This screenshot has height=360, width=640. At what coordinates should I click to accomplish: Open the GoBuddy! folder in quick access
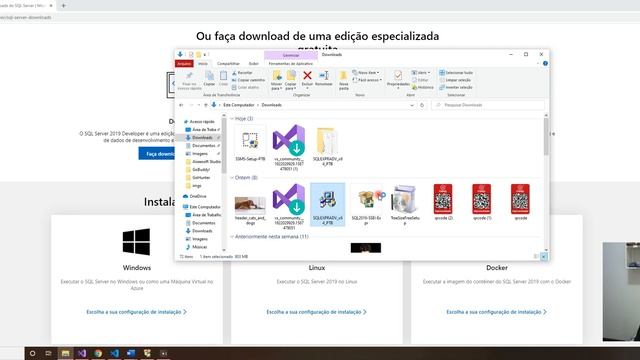pyautogui.click(x=201, y=170)
